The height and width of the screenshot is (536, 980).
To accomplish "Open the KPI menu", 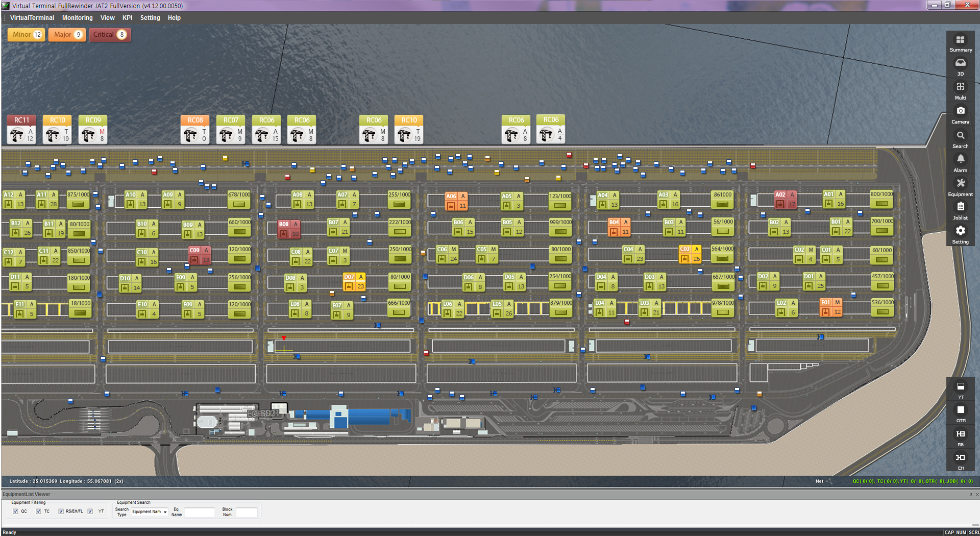I will click(x=127, y=18).
